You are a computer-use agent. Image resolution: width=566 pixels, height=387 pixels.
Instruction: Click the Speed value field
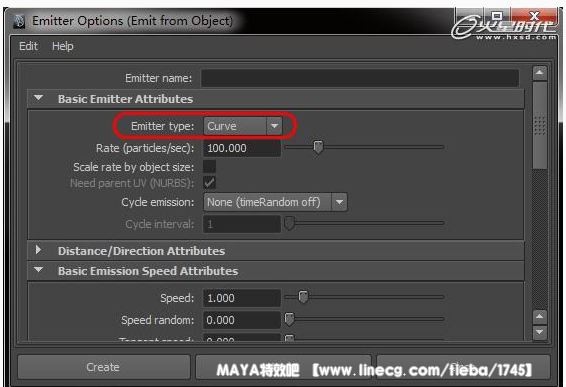point(241,298)
